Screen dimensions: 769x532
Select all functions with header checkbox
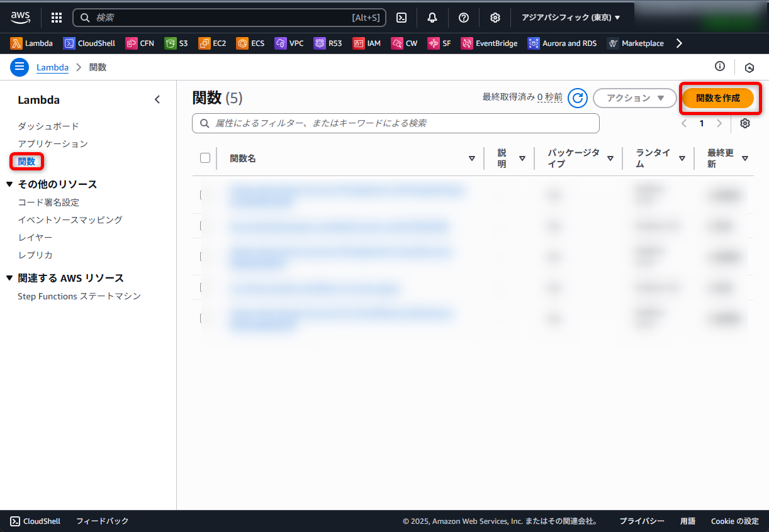205,158
